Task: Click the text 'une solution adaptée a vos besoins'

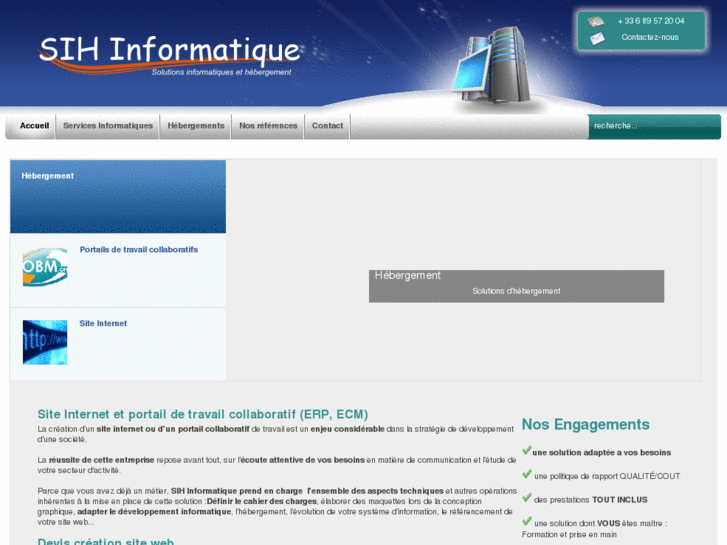Action: tap(601, 453)
